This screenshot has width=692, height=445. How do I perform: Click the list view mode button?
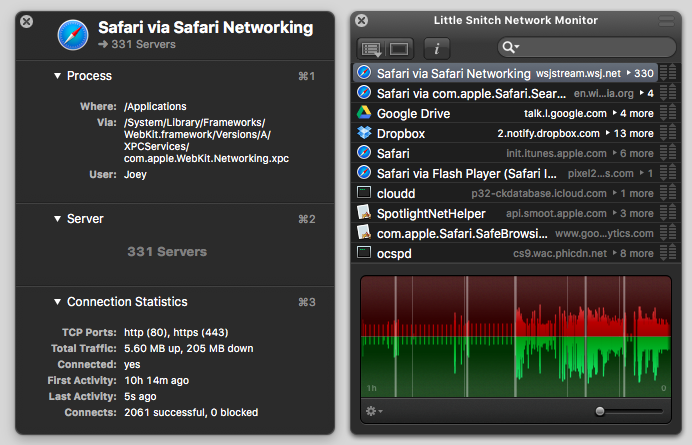(x=371, y=49)
